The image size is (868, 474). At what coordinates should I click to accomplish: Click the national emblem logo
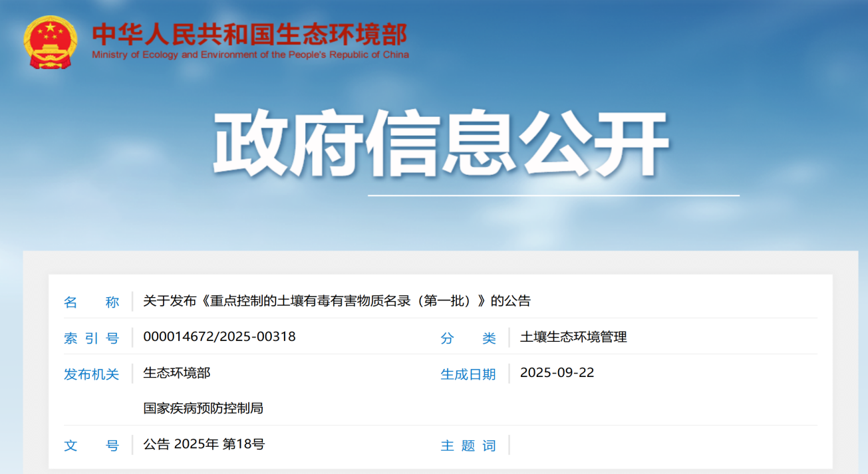pos(50,42)
